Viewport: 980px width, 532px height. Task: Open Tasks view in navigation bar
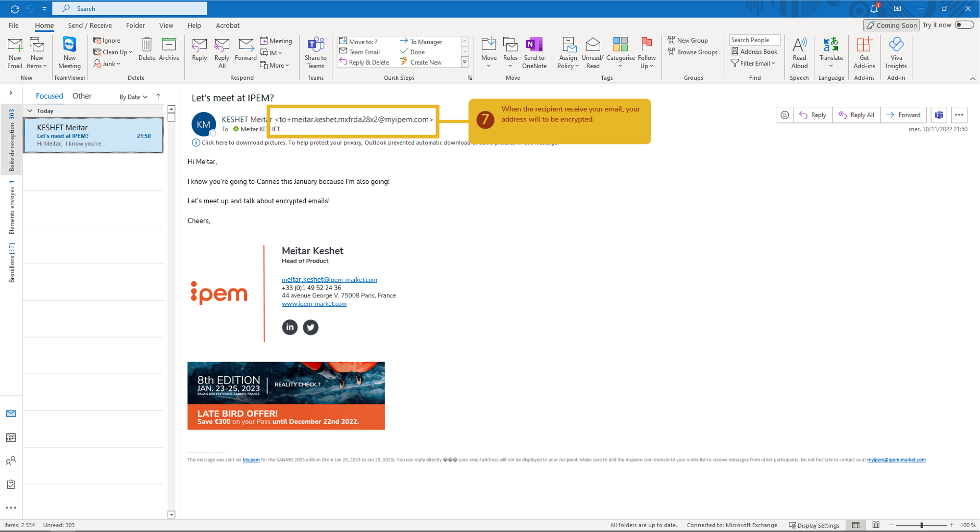11,484
